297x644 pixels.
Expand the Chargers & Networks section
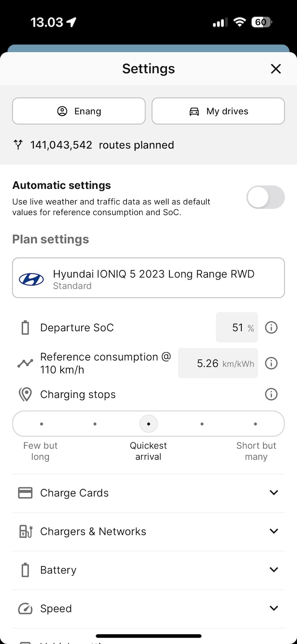click(x=274, y=531)
